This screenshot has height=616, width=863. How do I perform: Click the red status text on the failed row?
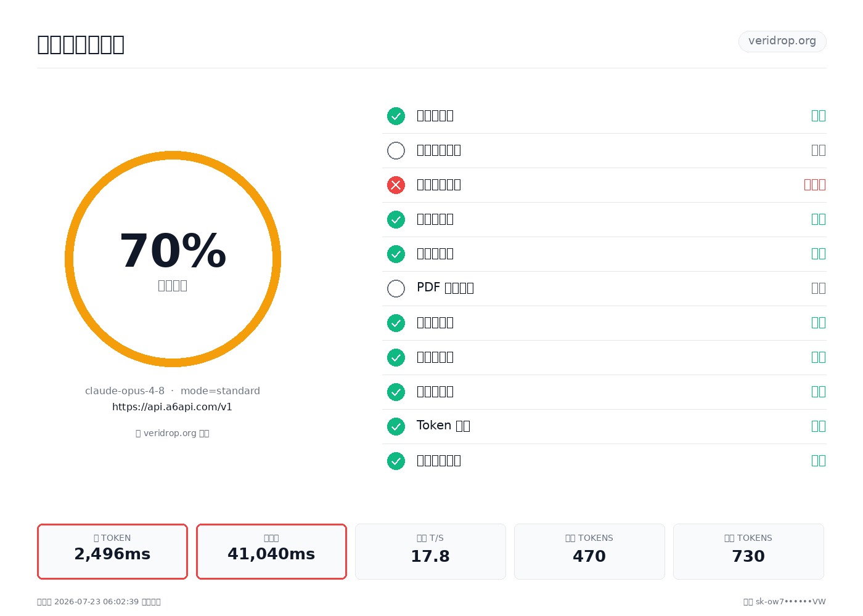click(x=815, y=185)
